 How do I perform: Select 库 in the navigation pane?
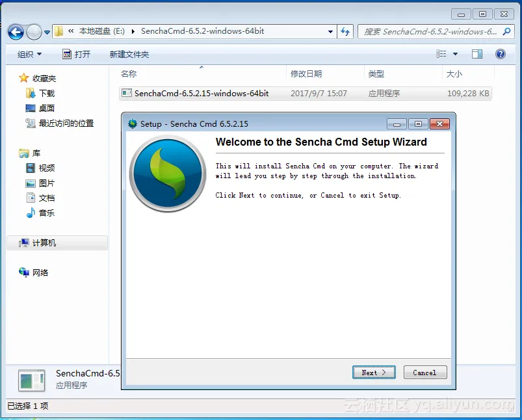pos(36,153)
